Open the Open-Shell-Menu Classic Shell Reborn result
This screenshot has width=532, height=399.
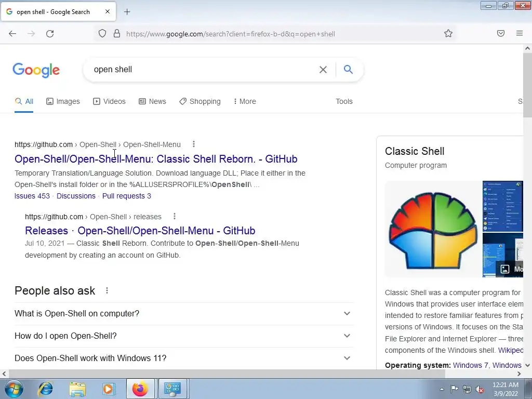tap(156, 159)
